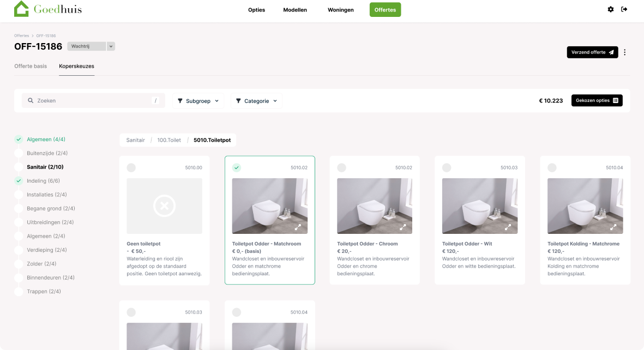Open settings via gear icon
The image size is (644, 350).
(611, 9)
